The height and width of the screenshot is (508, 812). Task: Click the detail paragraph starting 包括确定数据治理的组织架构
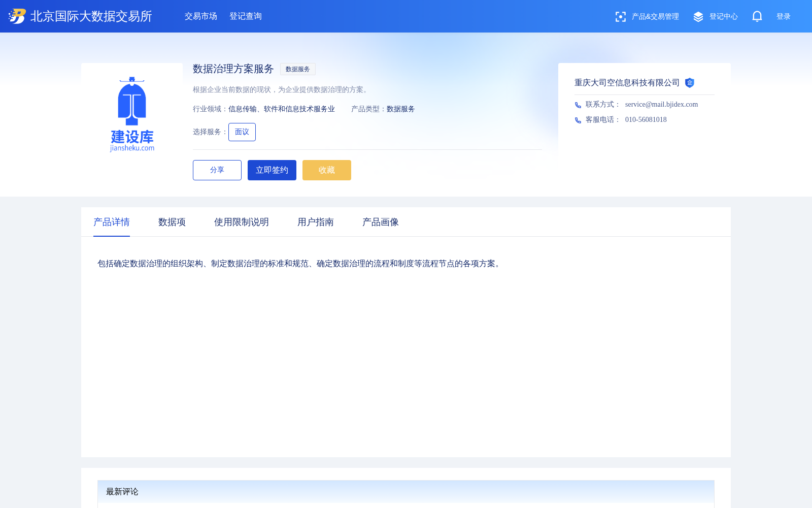[x=300, y=264]
